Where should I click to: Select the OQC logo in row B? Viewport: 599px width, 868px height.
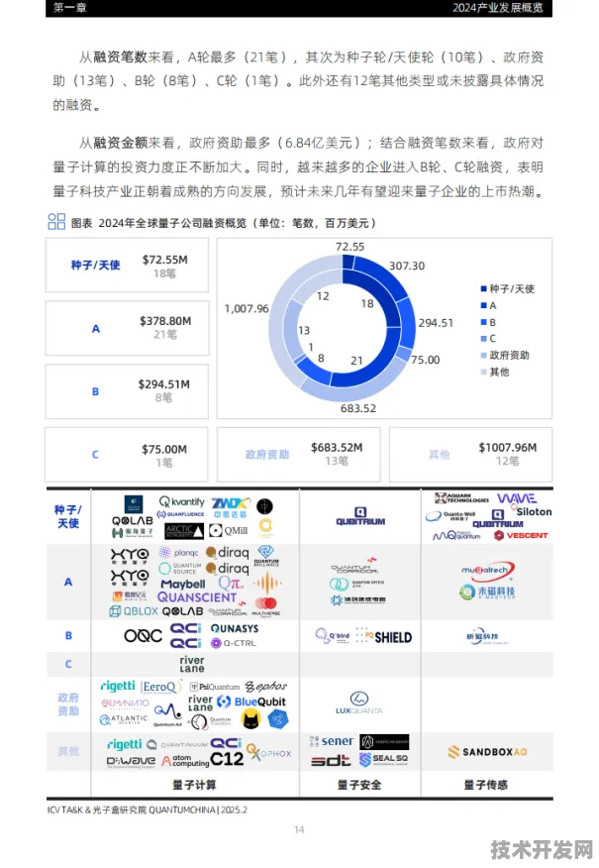click(144, 636)
